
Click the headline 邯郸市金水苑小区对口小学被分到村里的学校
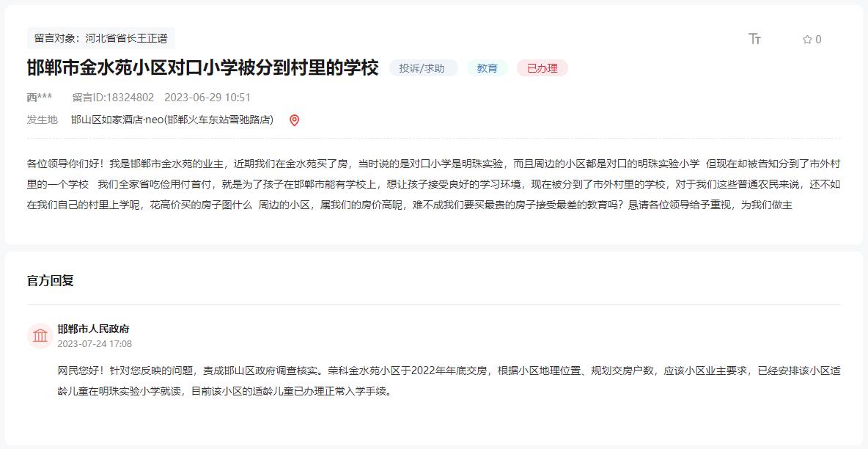[x=202, y=67]
